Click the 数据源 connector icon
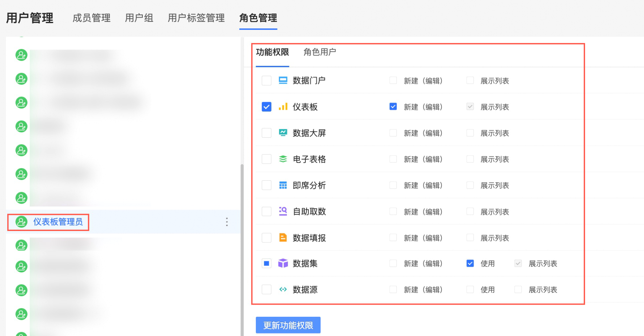This screenshot has width=644, height=336. (x=283, y=289)
